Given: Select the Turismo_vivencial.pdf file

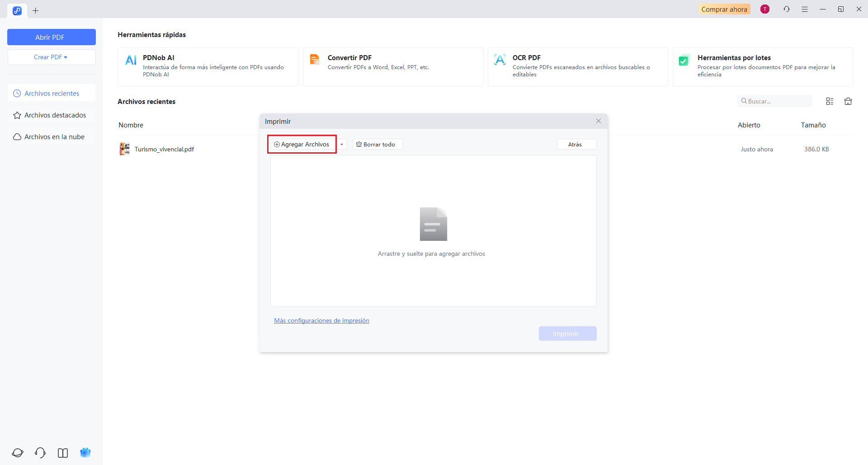Looking at the screenshot, I should (x=164, y=149).
